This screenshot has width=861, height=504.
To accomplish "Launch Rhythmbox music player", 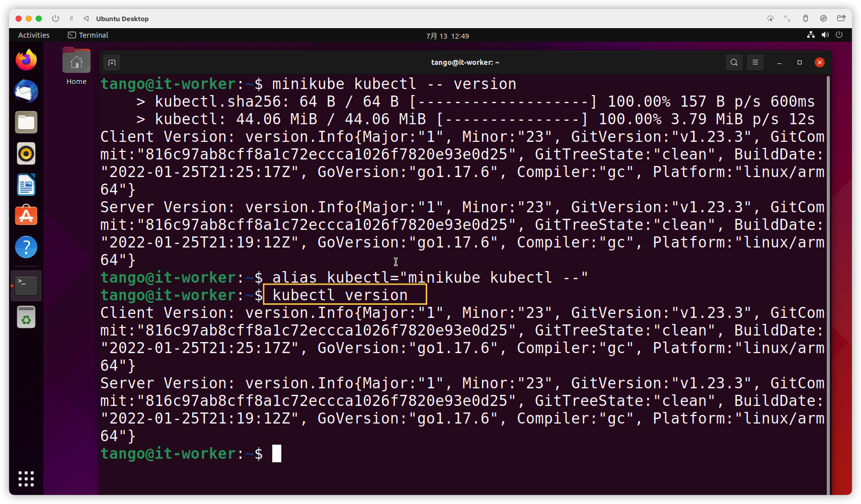I will tap(26, 153).
